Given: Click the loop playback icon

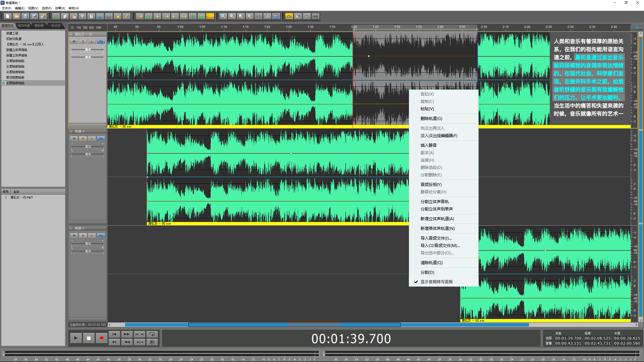Looking at the screenshot, I should (152, 334).
